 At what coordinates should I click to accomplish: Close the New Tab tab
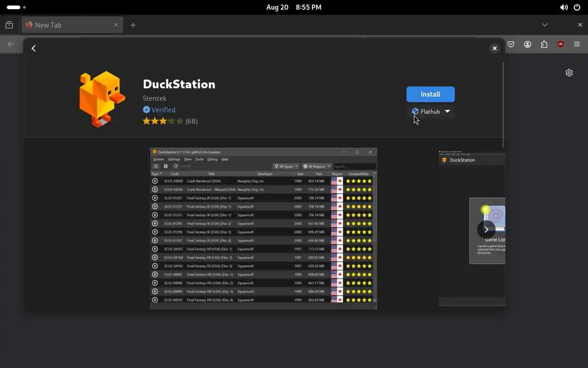115,25
